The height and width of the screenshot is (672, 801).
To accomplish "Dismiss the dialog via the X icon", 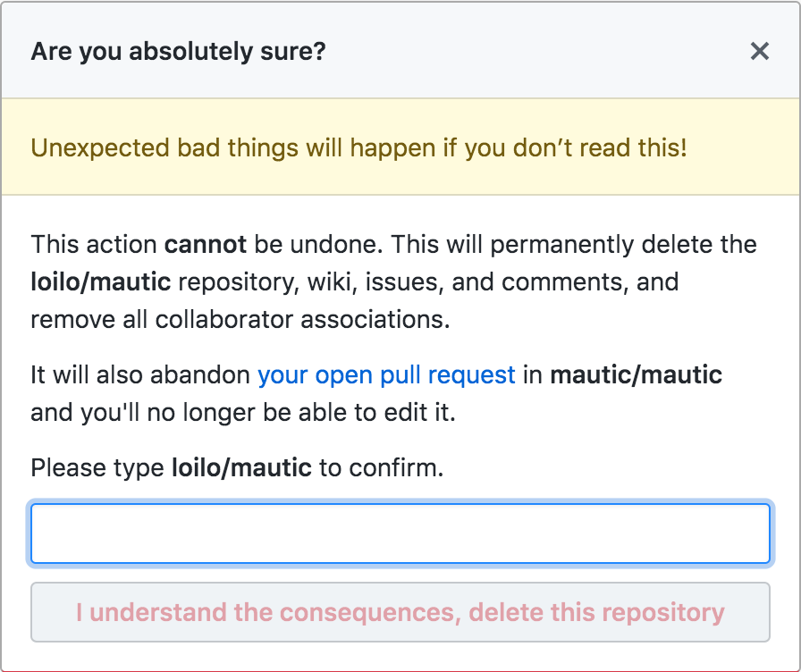I will tap(759, 51).
